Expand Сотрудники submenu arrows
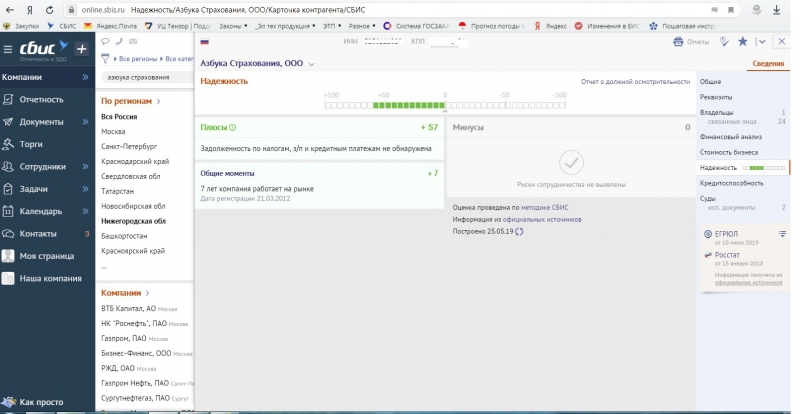The image size is (800, 414). pos(85,167)
